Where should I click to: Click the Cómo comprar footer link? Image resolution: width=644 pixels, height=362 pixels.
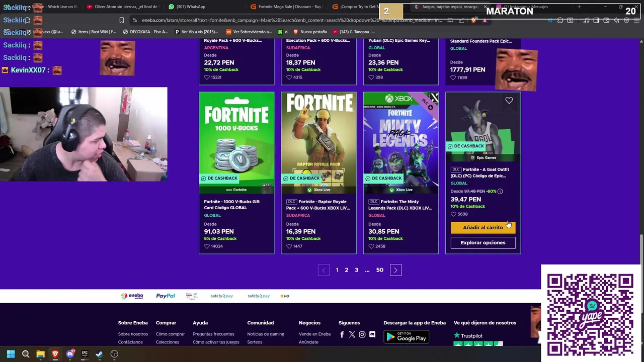tap(170, 334)
